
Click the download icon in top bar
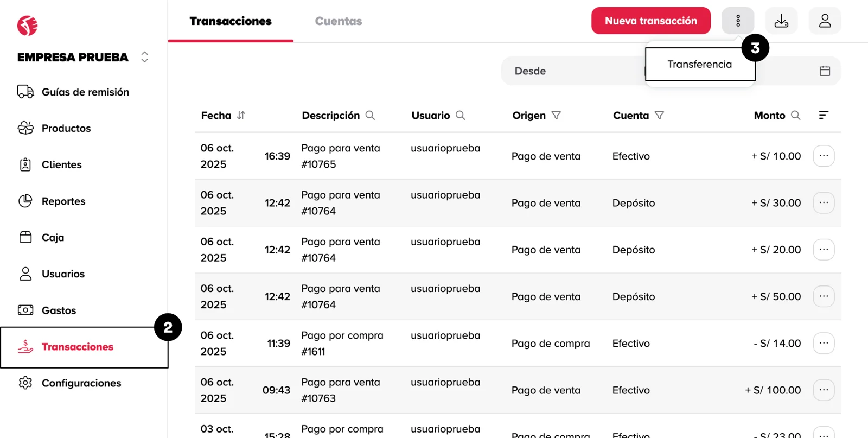(781, 21)
